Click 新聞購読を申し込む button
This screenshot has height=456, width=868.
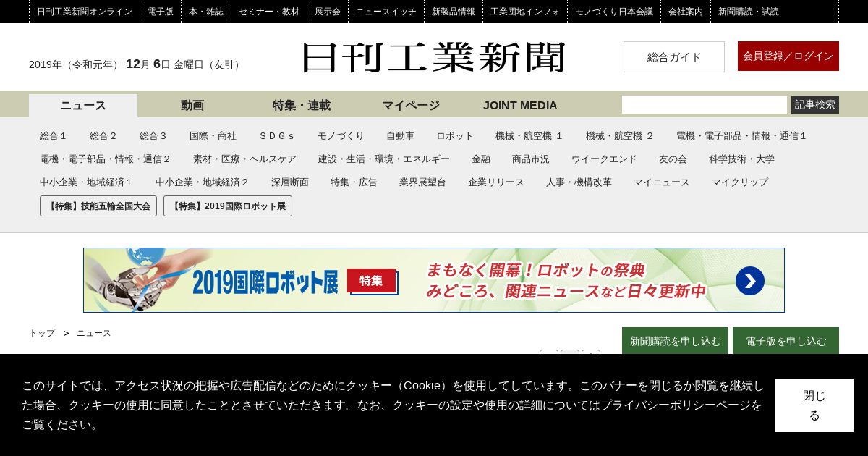pos(675,341)
